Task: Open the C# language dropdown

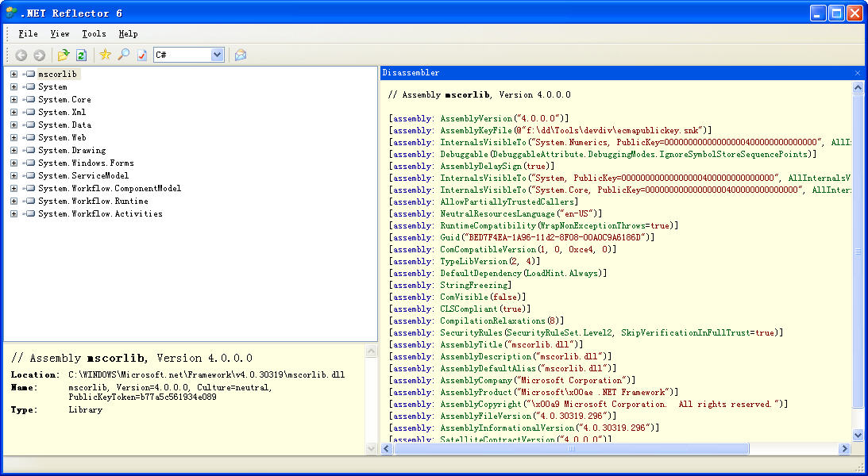Action: click(217, 55)
